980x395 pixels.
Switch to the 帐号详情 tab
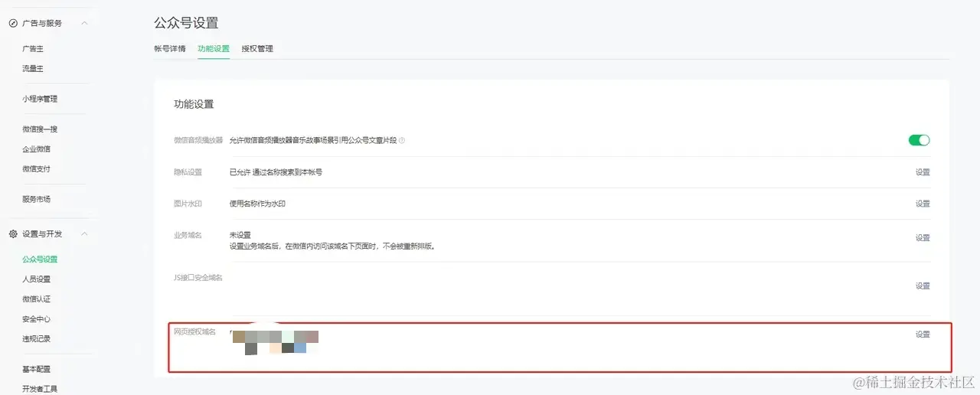click(169, 48)
